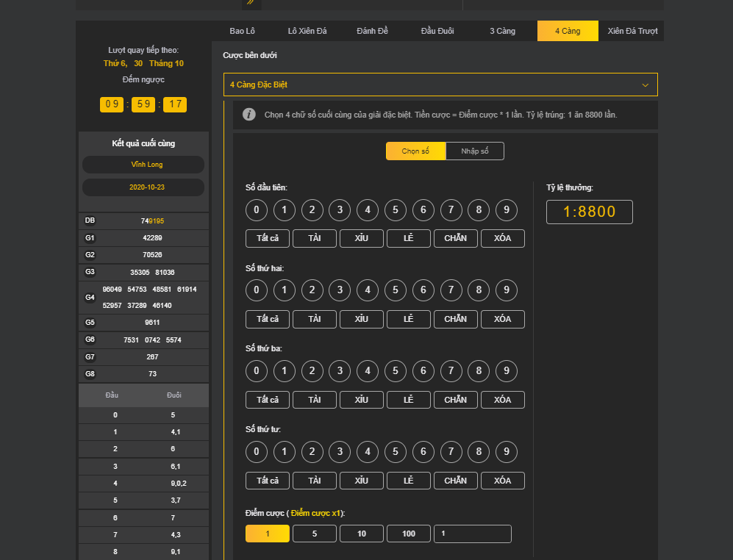Pick digit 3 in Số thứ hai row

pyautogui.click(x=340, y=290)
